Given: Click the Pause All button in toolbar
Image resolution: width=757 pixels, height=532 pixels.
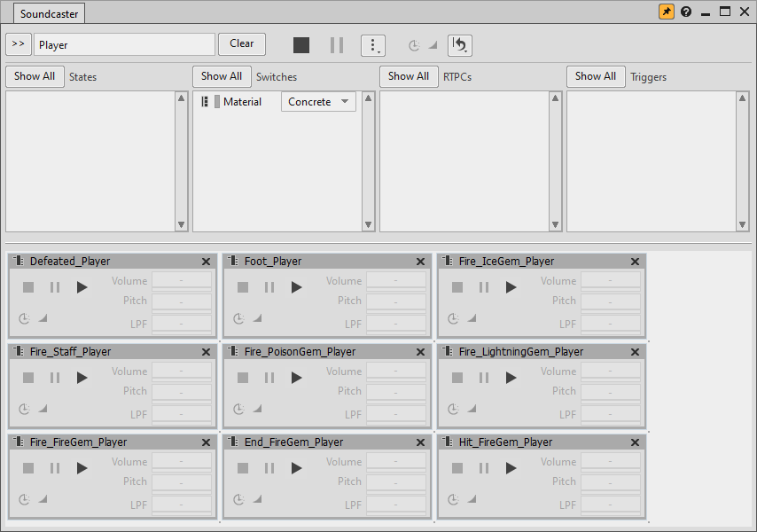Looking at the screenshot, I should [x=337, y=45].
